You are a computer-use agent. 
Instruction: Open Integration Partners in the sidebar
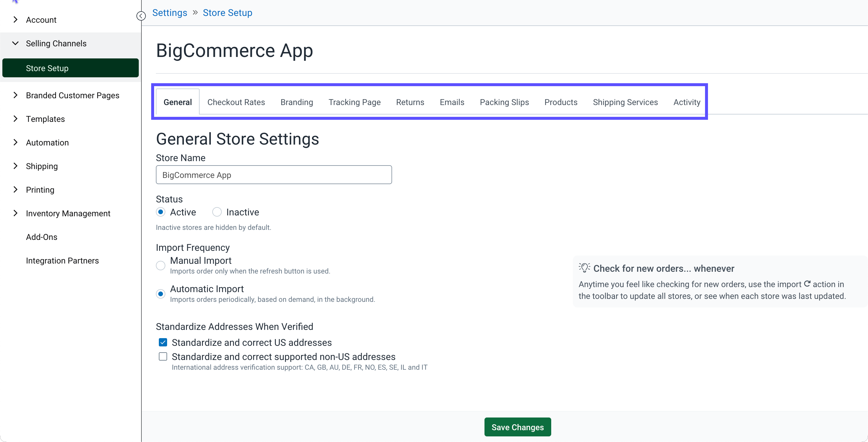[x=62, y=260]
